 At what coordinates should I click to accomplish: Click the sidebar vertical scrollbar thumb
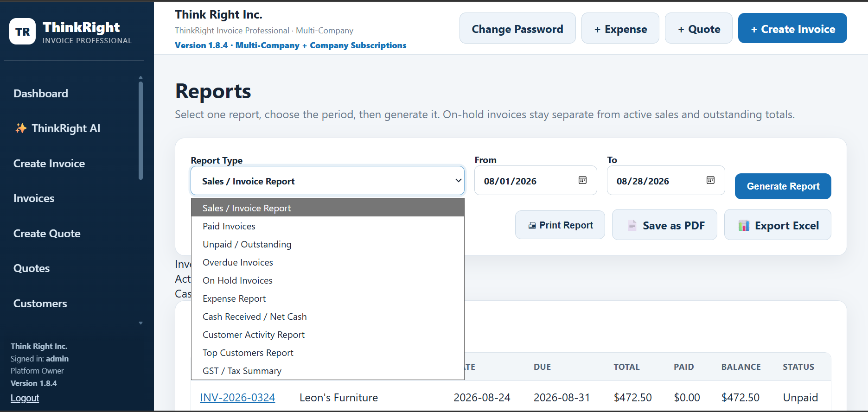pos(140,131)
